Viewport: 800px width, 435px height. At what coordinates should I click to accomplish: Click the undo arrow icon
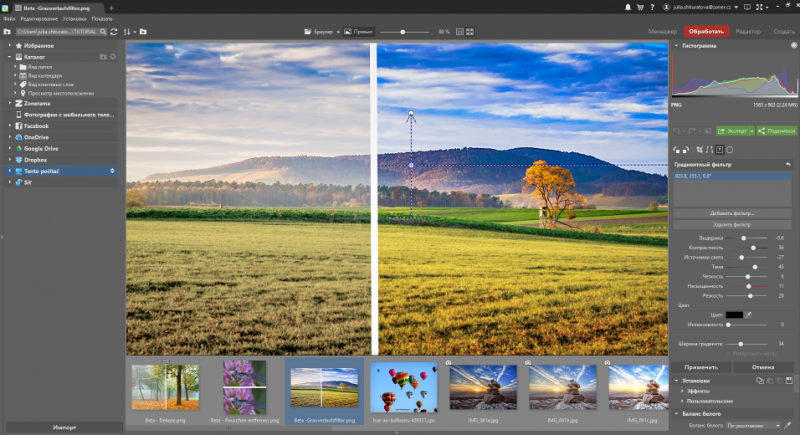[676, 131]
